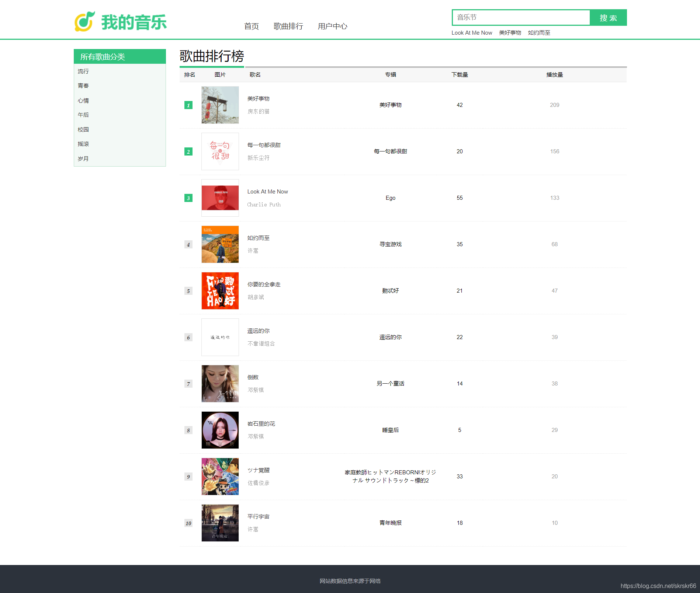Image resolution: width=700 pixels, height=593 pixels.
Task: Open song title 平行宇宙
Action: 258,517
